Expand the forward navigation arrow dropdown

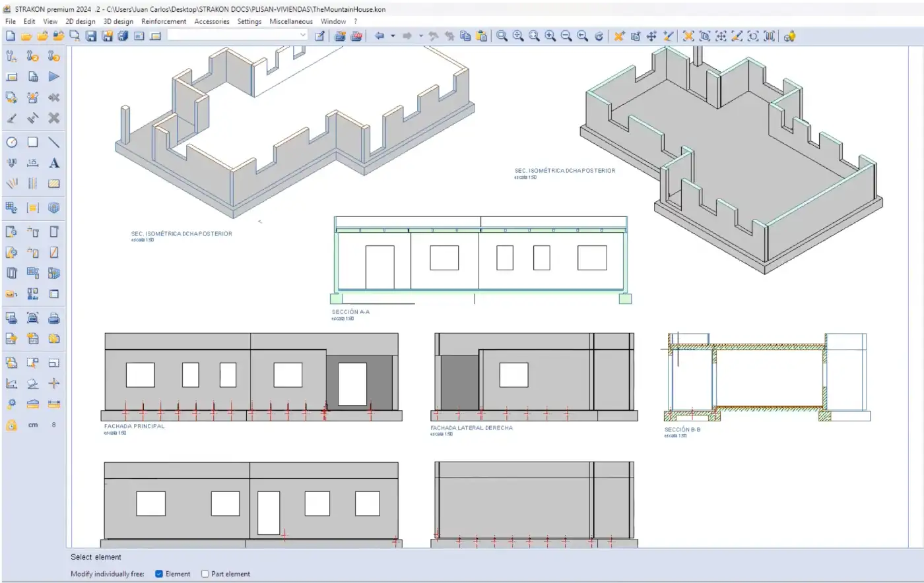[x=420, y=36]
